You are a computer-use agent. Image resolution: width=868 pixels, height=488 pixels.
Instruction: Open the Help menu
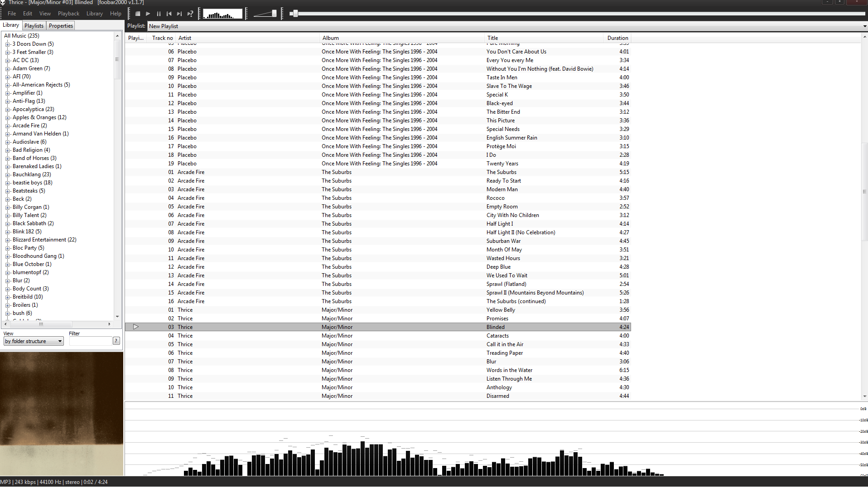[116, 14]
